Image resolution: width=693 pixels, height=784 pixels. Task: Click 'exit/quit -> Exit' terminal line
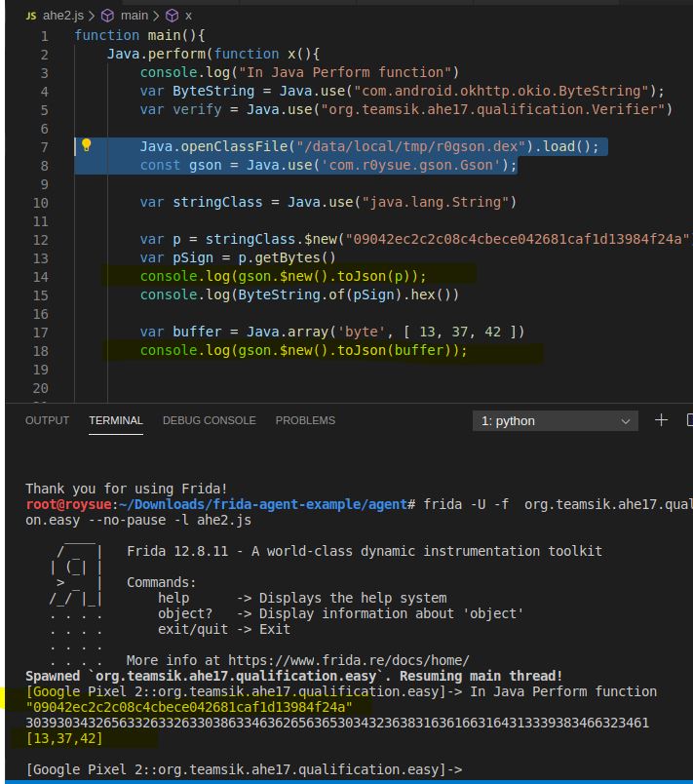tap(224, 629)
